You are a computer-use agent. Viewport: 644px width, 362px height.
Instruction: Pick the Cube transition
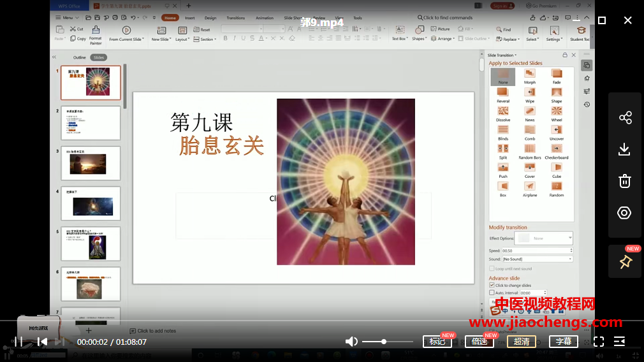point(557,171)
